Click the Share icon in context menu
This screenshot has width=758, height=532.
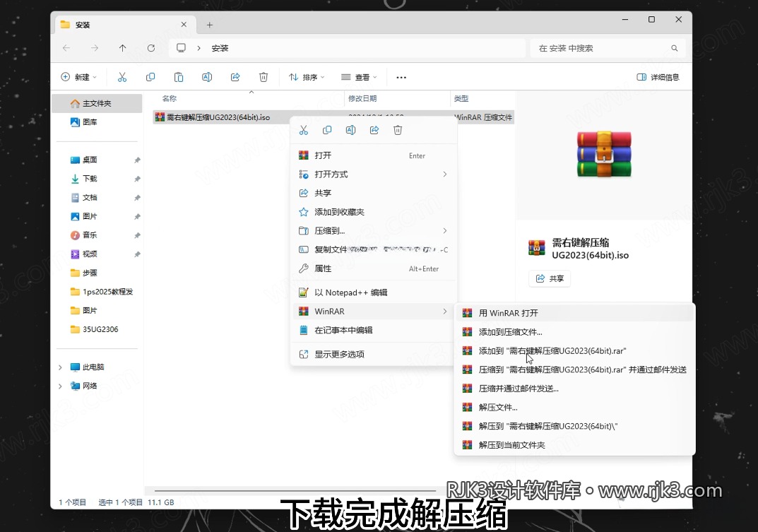pyautogui.click(x=374, y=130)
